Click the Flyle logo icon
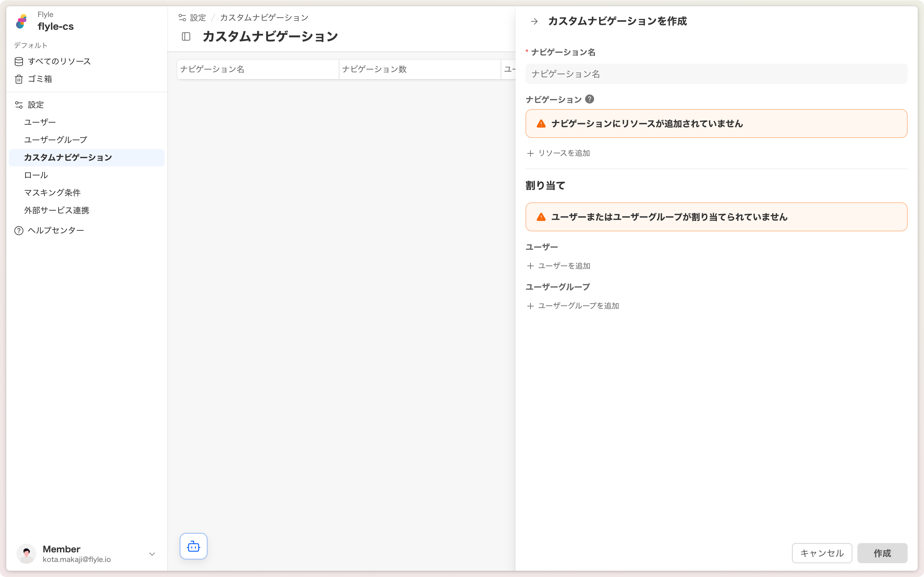 (22, 21)
